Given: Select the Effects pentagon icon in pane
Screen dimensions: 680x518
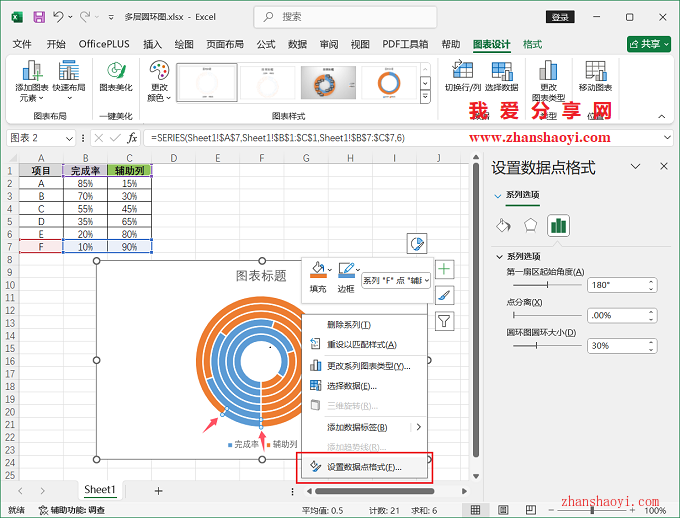Looking at the screenshot, I should [531, 225].
